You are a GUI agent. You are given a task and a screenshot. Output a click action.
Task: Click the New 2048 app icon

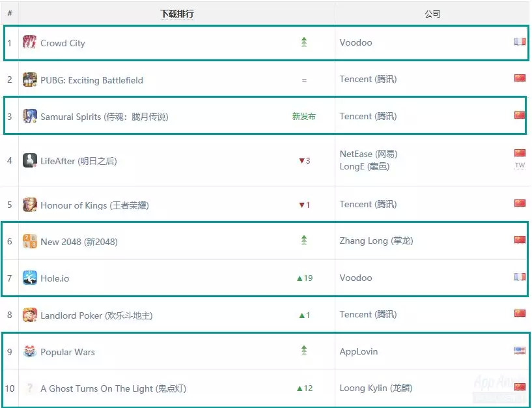[30, 241]
